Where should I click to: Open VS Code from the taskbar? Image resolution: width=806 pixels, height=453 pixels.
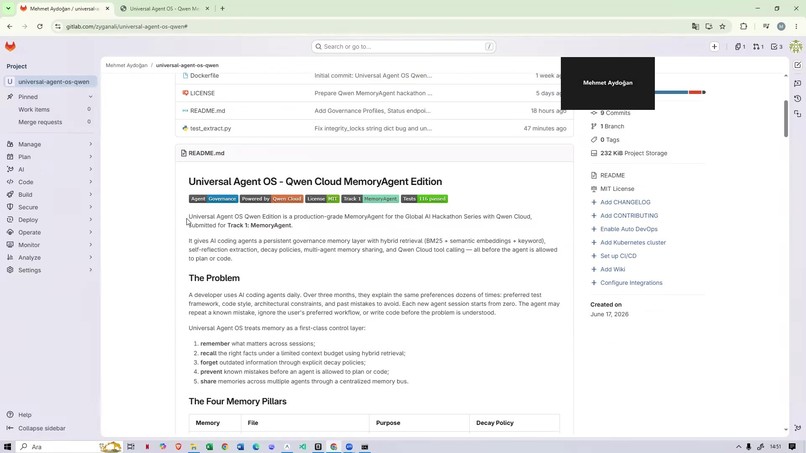pyautogui.click(x=302, y=447)
